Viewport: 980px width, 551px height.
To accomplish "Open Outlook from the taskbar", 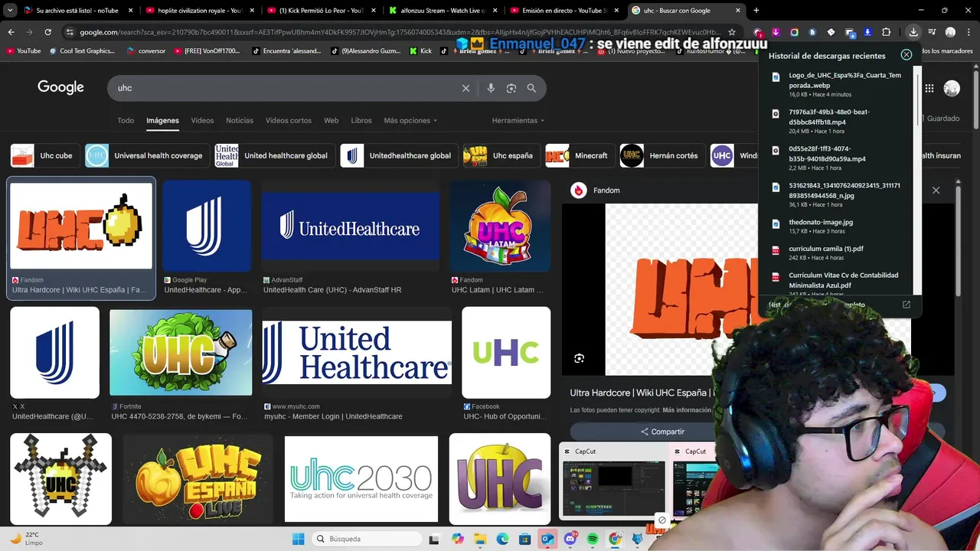I will click(547, 539).
